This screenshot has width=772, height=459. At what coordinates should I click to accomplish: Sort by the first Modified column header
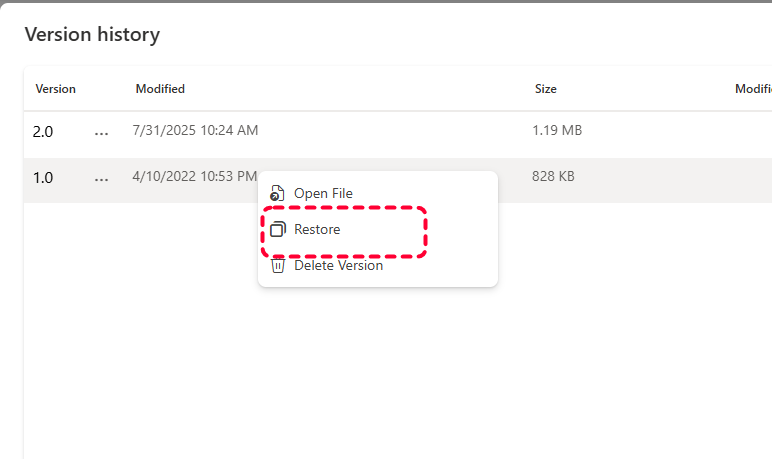161,89
